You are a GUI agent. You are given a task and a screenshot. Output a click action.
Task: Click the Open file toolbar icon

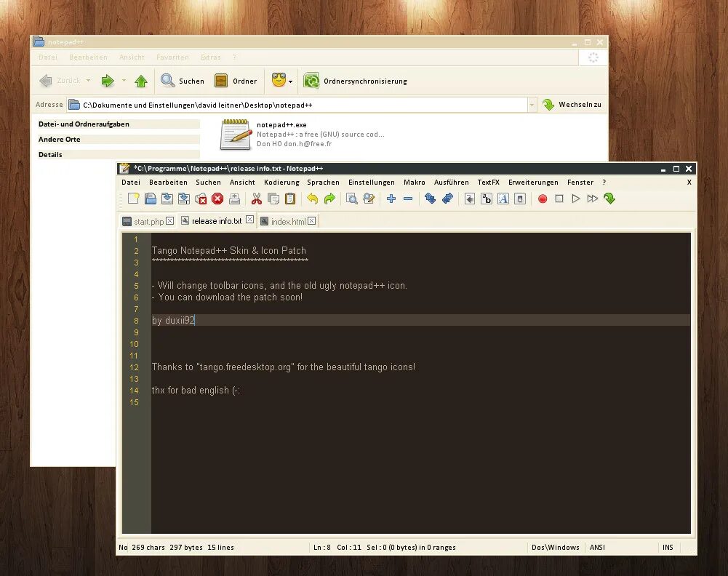[151, 199]
